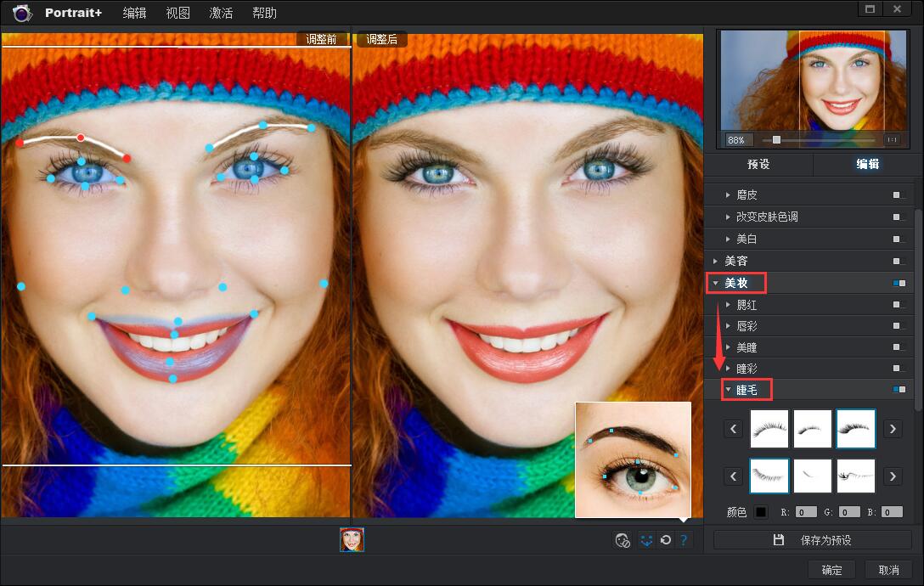Click the navigator preview thumbnail

point(814,81)
